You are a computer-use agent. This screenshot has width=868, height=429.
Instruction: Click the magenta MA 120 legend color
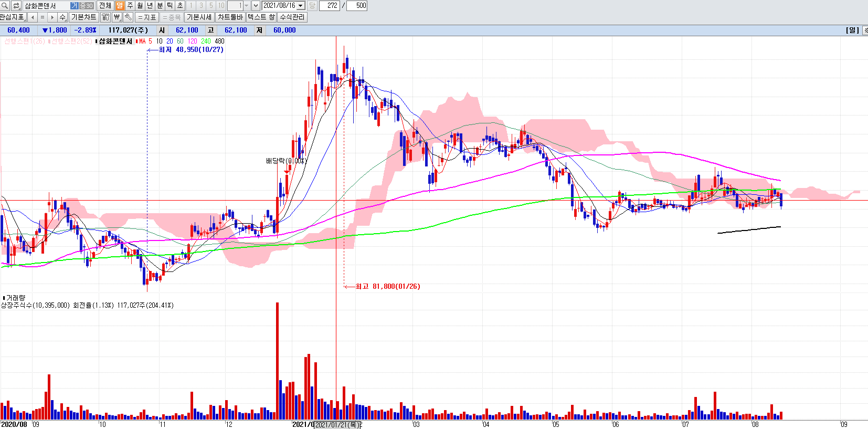(192, 41)
